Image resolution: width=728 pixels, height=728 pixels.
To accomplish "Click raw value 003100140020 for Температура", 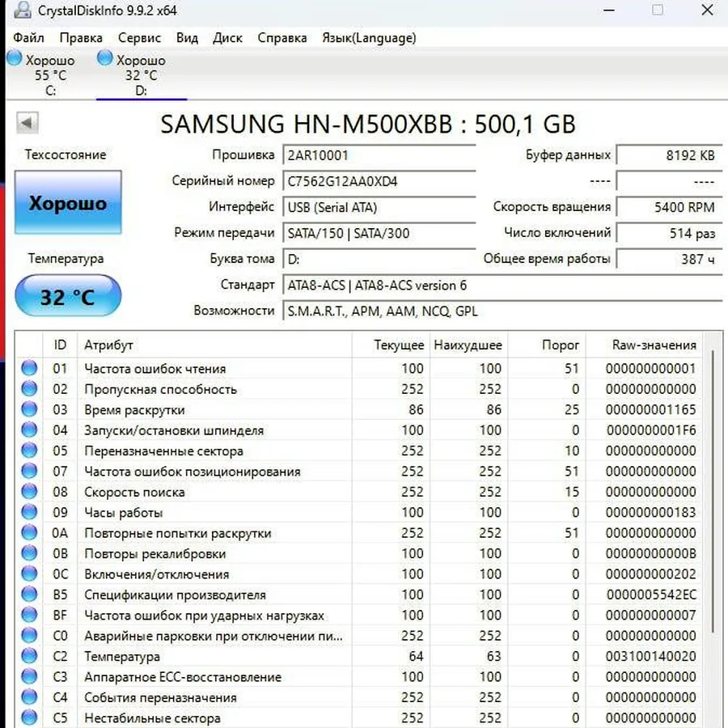I will (x=650, y=656).
